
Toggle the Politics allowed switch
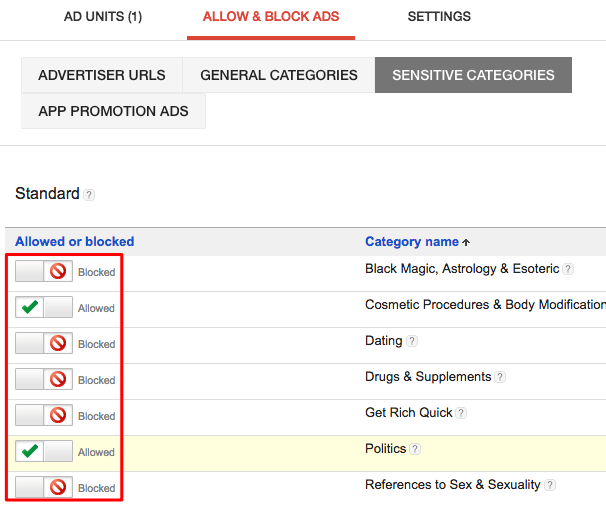[x=44, y=451]
